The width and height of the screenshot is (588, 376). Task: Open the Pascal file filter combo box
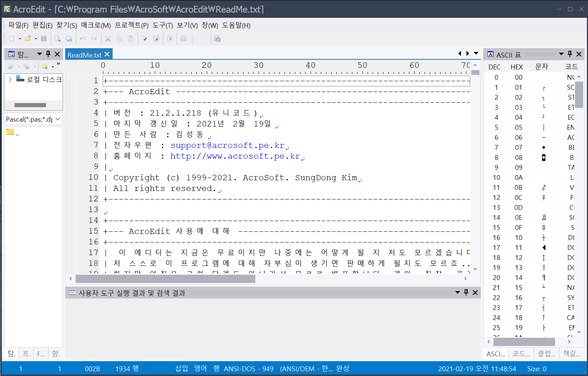(x=33, y=119)
